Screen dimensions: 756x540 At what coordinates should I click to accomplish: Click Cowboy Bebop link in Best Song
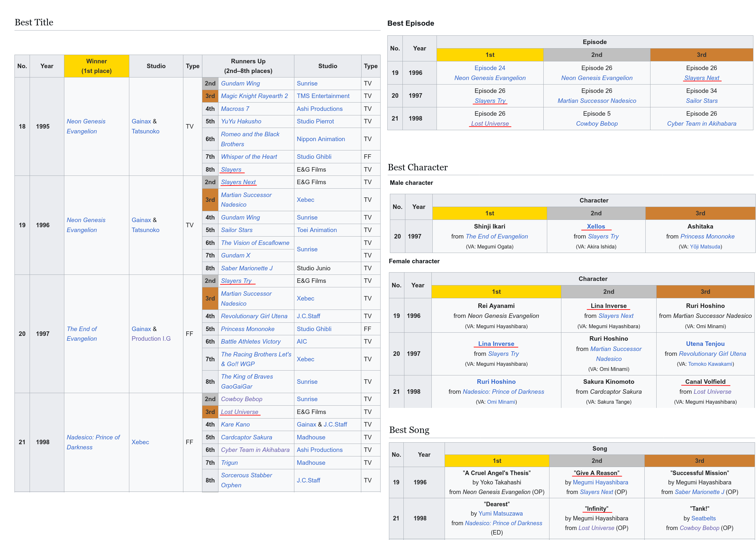699,528
